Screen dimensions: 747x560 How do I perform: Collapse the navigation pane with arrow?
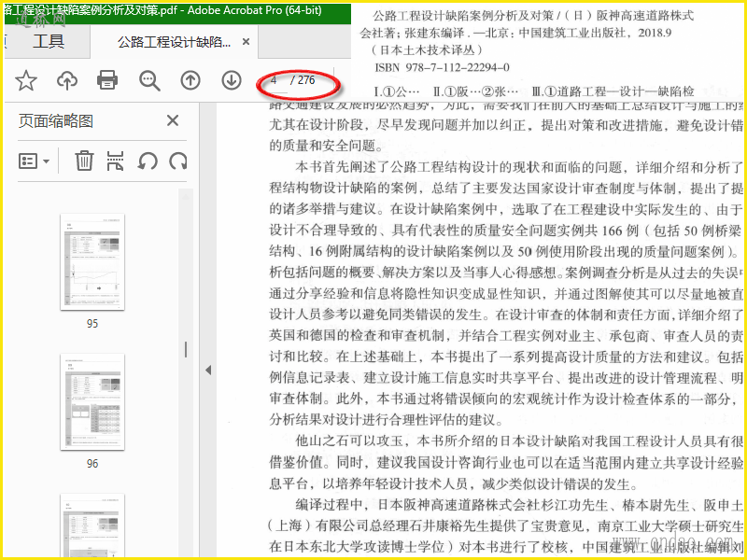coord(207,370)
